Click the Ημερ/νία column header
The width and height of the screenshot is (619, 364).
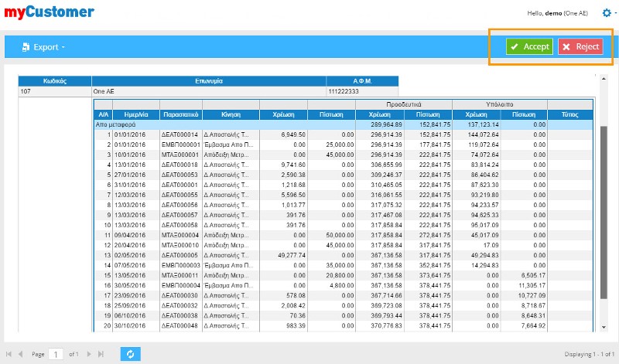point(126,114)
